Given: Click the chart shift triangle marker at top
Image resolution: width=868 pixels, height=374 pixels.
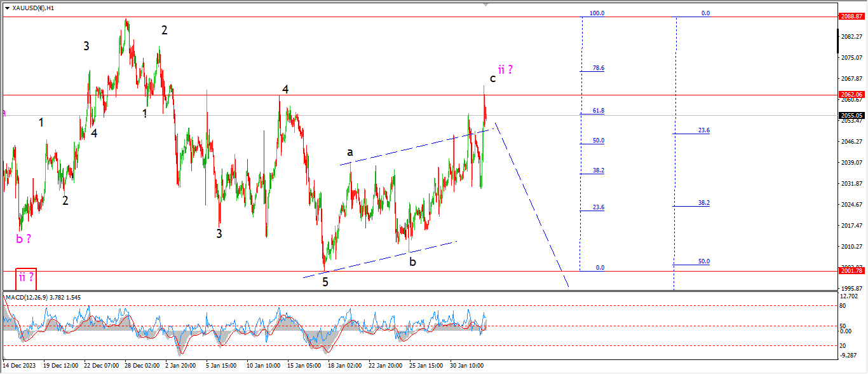Looking at the screenshot, I should tap(487, 4).
